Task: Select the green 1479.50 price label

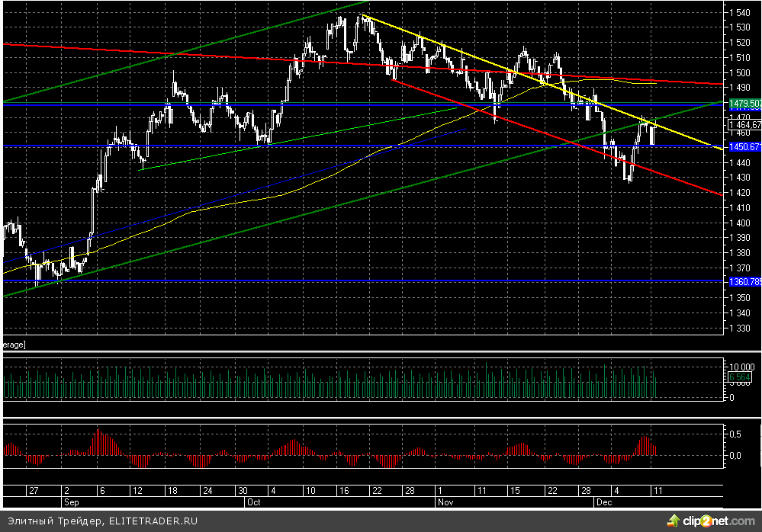Action: pyautogui.click(x=745, y=103)
